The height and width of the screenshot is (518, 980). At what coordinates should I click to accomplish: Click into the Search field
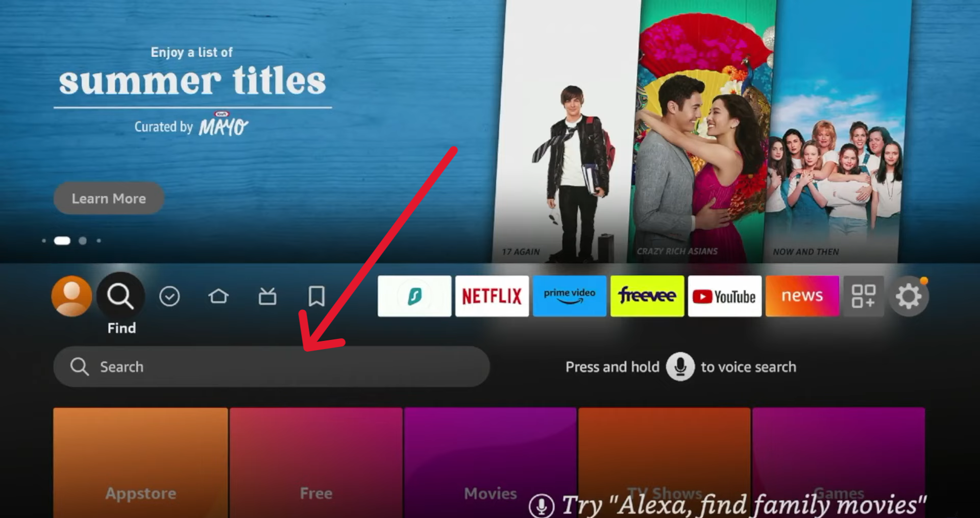[x=272, y=366]
